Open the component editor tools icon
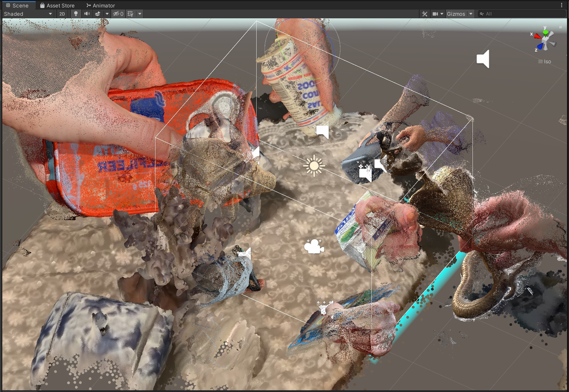Image resolution: width=569 pixels, height=392 pixels. click(424, 14)
